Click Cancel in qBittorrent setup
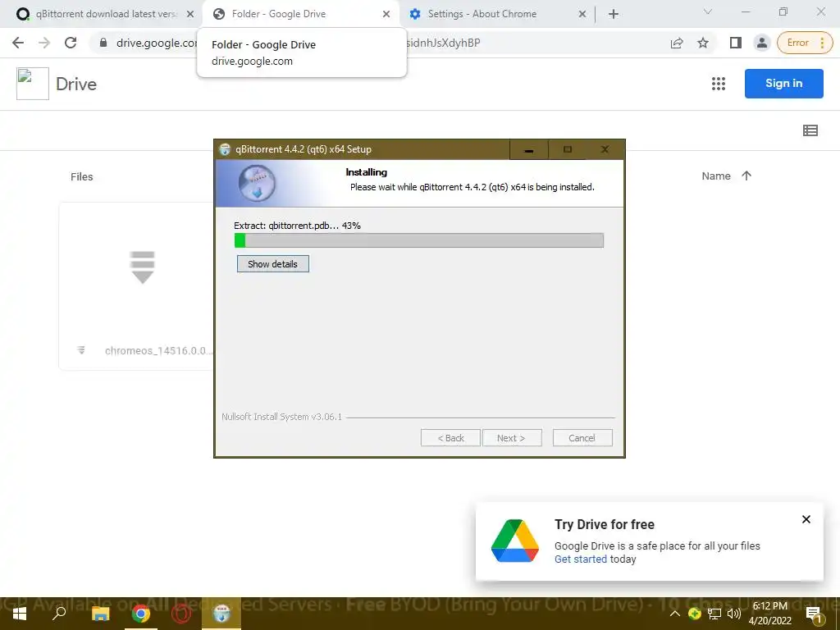The height and width of the screenshot is (630, 840). pos(582,438)
